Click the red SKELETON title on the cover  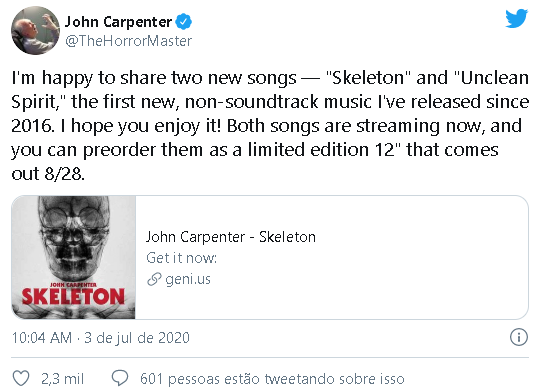coord(73,296)
